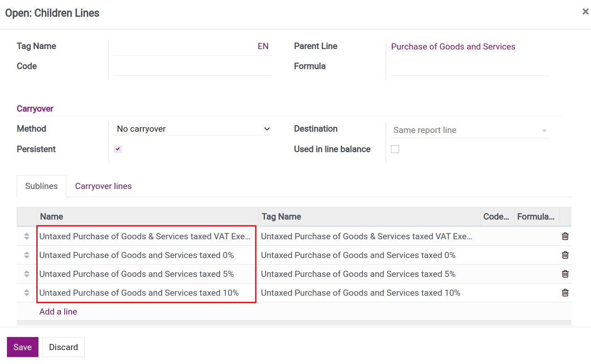Select the Sublines tab
The width and height of the screenshot is (591, 364).
click(x=41, y=186)
